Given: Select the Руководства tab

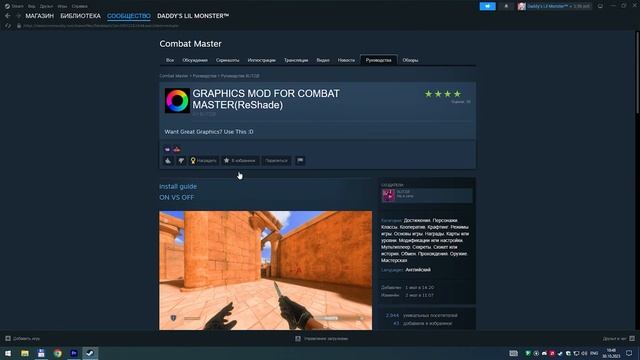Looking at the screenshot, I should (378, 60).
